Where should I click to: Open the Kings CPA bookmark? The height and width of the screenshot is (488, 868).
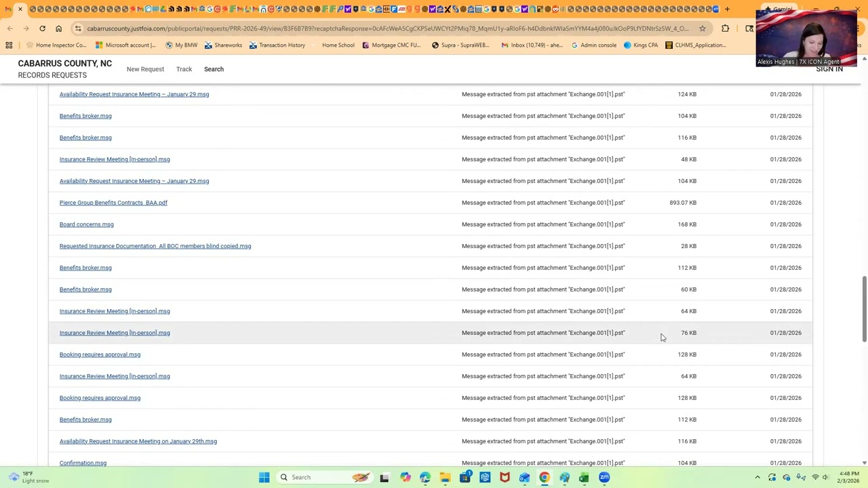coord(640,45)
